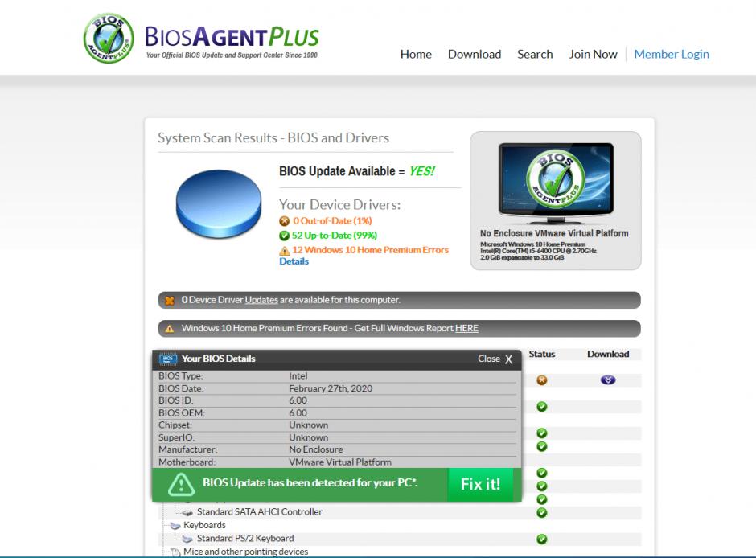Click the device icon beside Standard SATA AHCI Controller
Image resolution: width=756 pixels, height=558 pixels.
(x=187, y=513)
